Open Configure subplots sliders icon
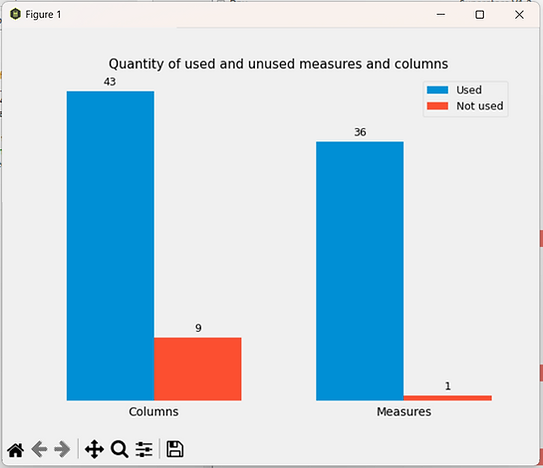 (144, 449)
